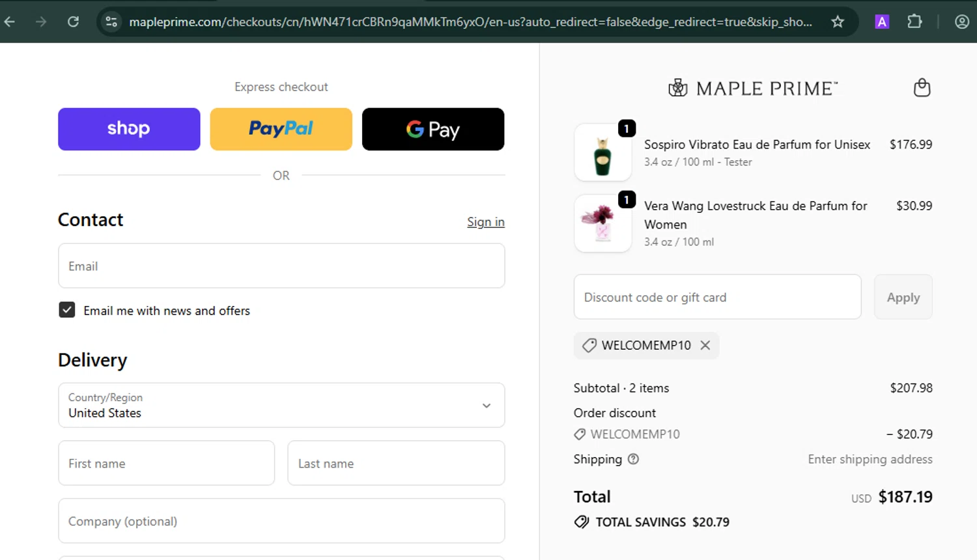Click the 3.4 oz / 100 ml - Tester text
The width and height of the screenshot is (977, 560).
point(698,162)
